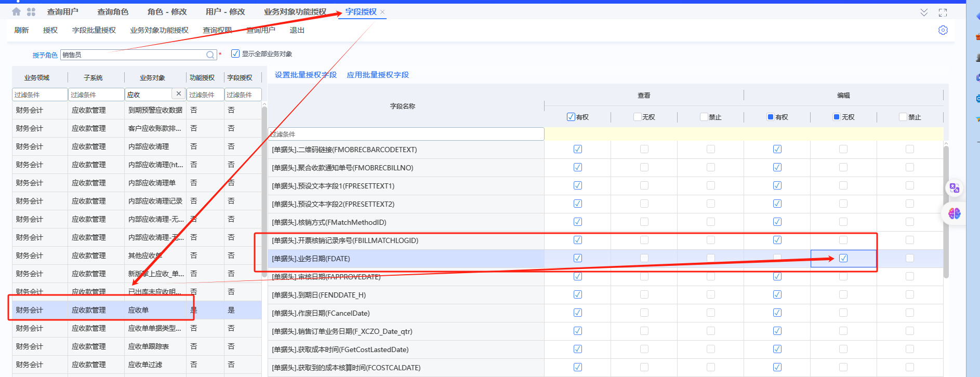This screenshot has width=980, height=377.
Task: Open the settings gear icon
Action: [943, 30]
